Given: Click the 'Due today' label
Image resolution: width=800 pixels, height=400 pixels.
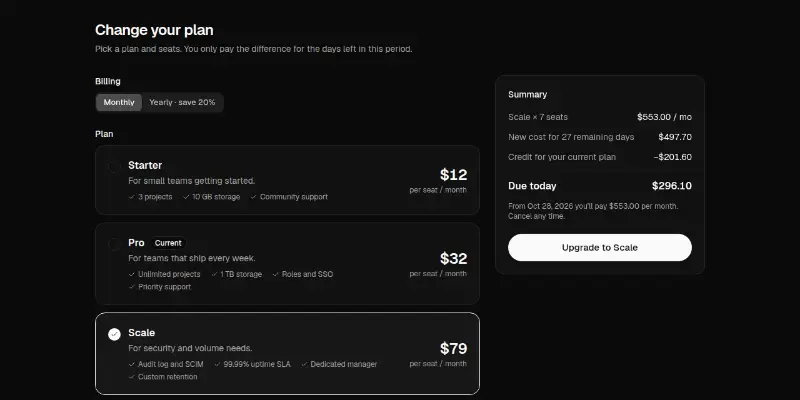Looking at the screenshot, I should click(x=532, y=186).
